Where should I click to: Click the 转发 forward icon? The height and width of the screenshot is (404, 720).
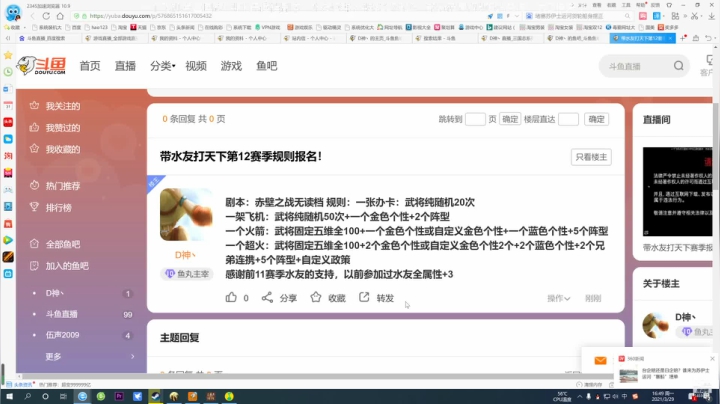(364, 297)
